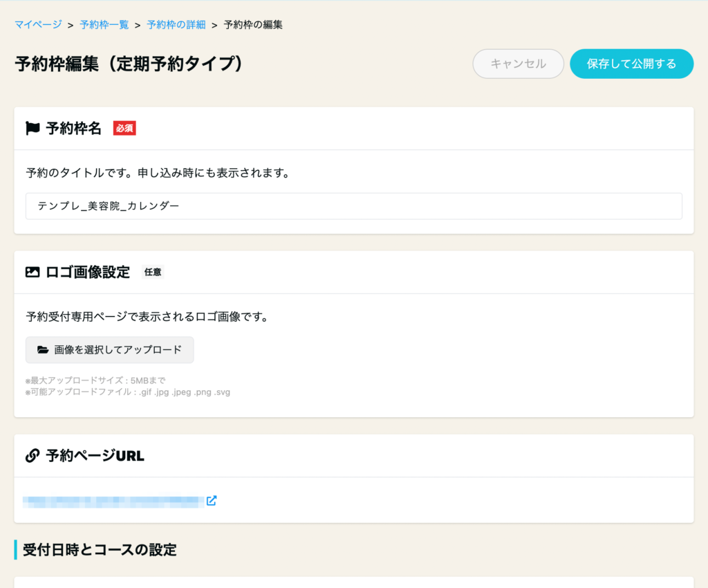Click the 受付日時とコースの設定 section heading
The image size is (708, 588).
tap(100, 550)
